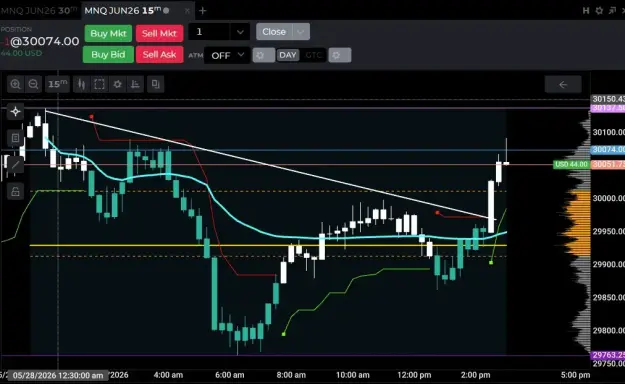The image size is (625, 384).
Task: Open the quantity dropdown arrow
Action: pos(240,32)
